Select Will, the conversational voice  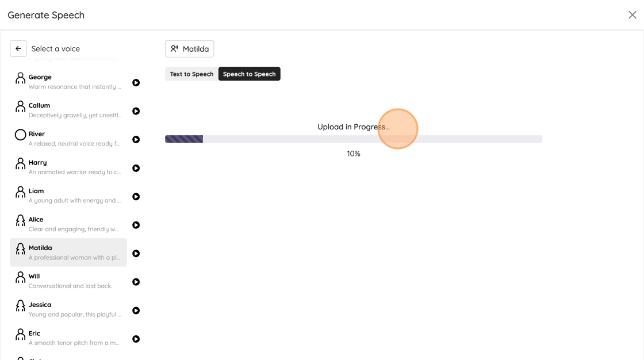pos(69,281)
